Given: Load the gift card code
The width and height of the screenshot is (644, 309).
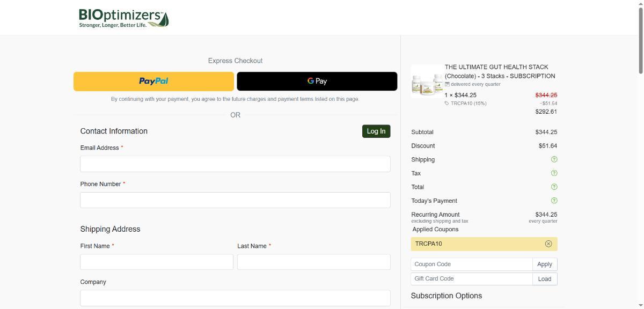Looking at the screenshot, I should (x=544, y=279).
